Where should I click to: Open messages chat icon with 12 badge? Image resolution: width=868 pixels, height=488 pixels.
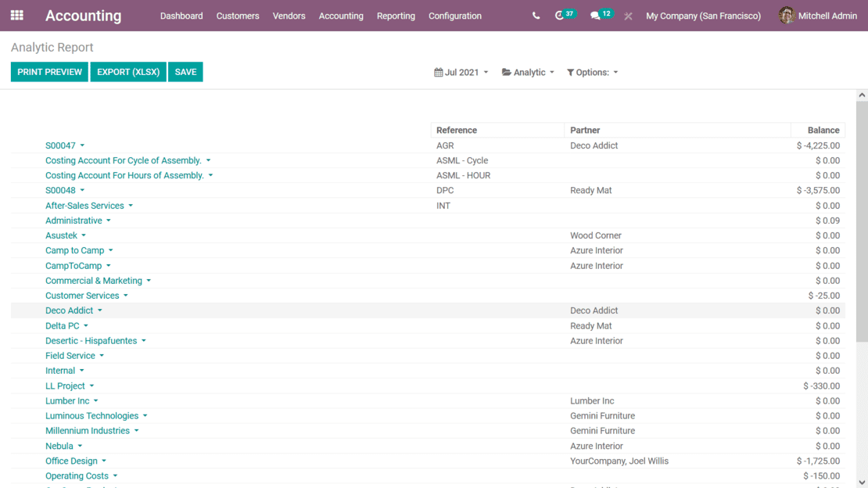click(x=596, y=16)
